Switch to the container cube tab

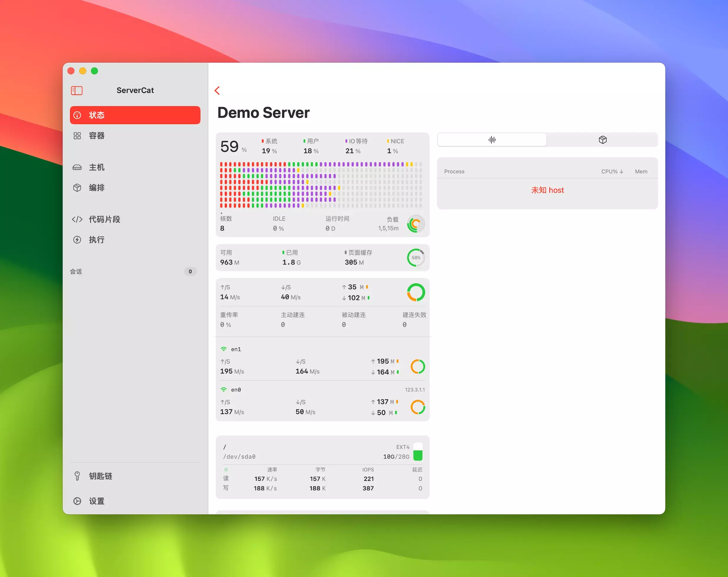click(602, 140)
